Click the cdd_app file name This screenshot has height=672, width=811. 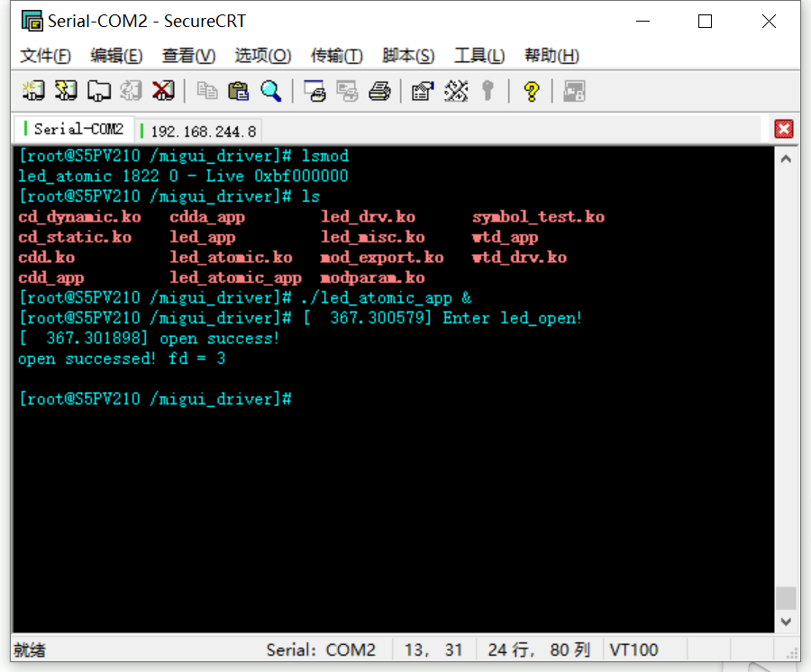[50, 277]
